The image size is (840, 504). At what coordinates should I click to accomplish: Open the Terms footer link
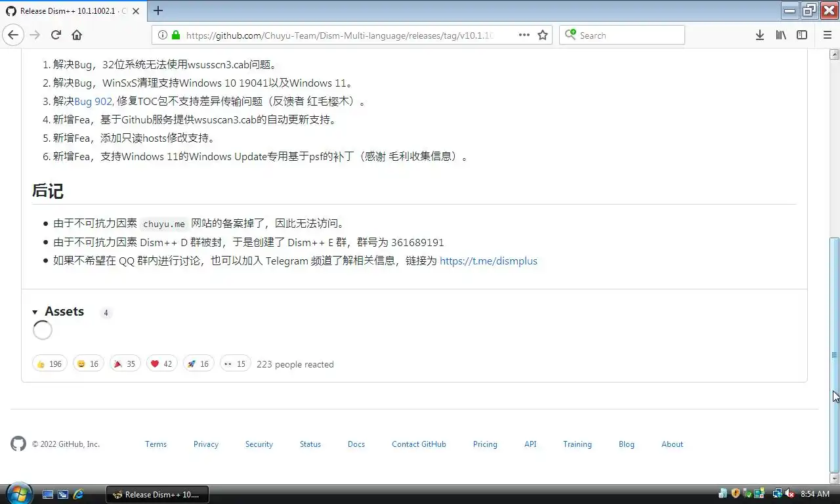156,444
